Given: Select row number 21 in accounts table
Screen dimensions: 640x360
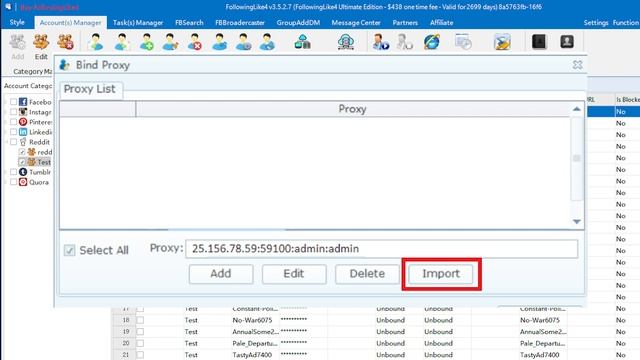Looking at the screenshot, I should tap(126, 355).
